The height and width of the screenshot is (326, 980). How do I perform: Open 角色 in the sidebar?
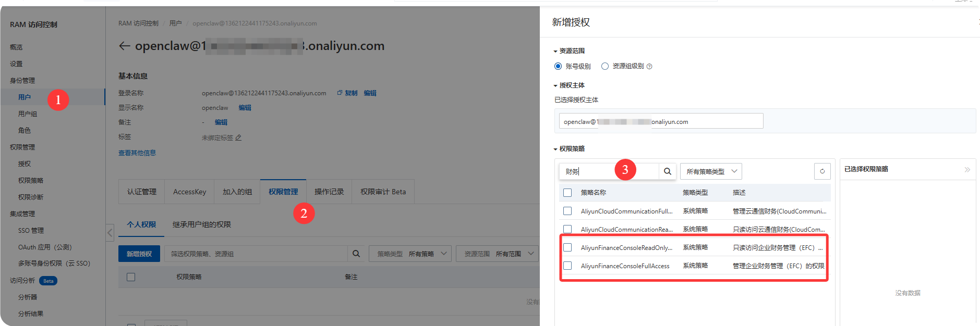[x=25, y=130]
